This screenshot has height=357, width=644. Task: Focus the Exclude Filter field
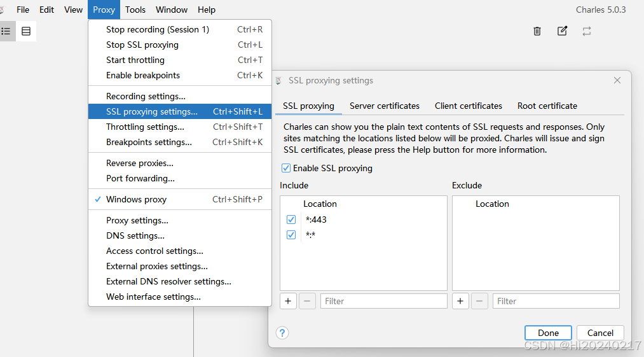click(556, 301)
